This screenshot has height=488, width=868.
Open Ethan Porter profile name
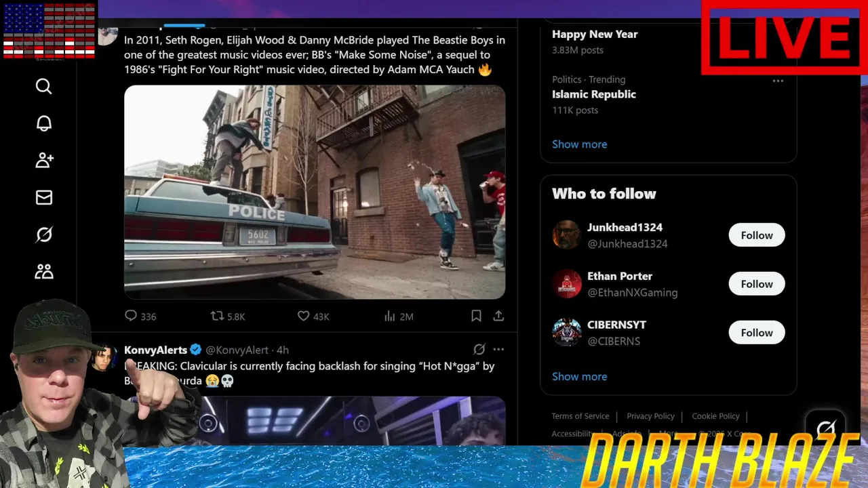pyautogui.click(x=620, y=277)
